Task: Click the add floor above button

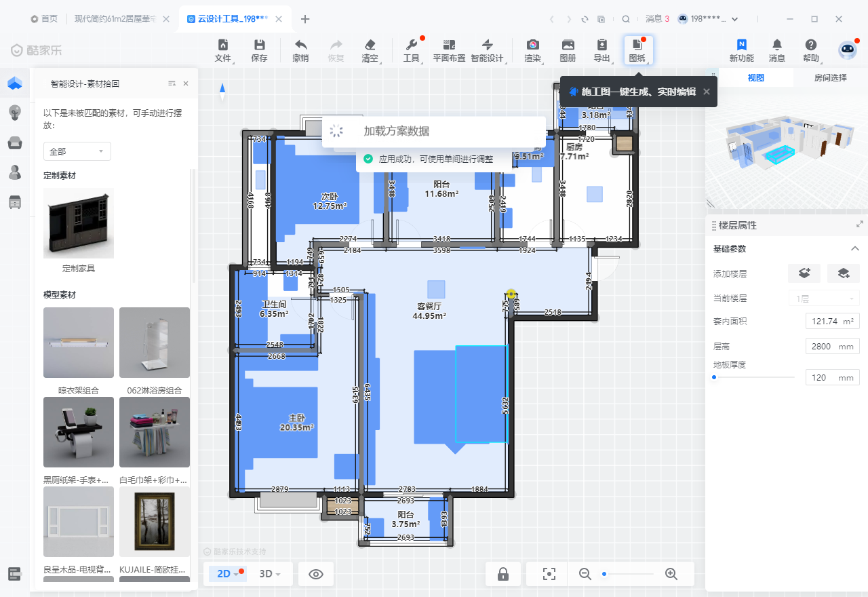Action: tap(804, 273)
